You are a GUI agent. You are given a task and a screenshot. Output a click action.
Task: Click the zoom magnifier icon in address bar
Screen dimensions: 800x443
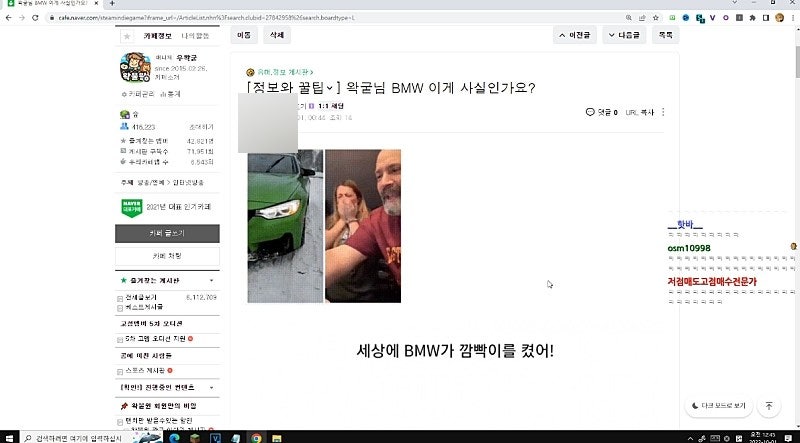tap(629, 18)
